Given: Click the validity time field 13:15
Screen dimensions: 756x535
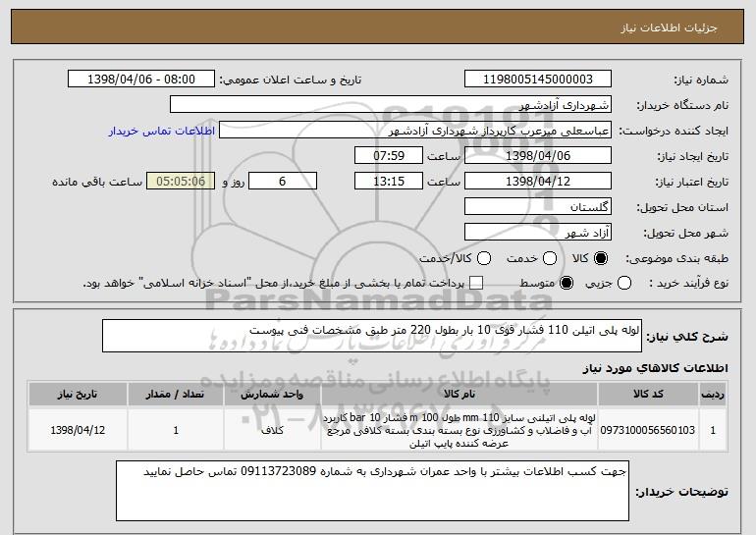Looking at the screenshot, I should coord(389,182).
